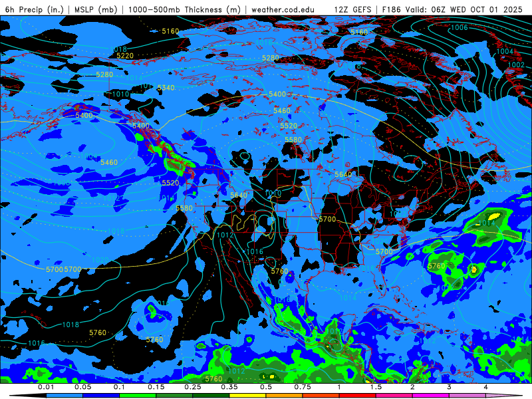The width and height of the screenshot is (532, 399).
Task: Click the 0.75 legend value
Action: click(303, 387)
